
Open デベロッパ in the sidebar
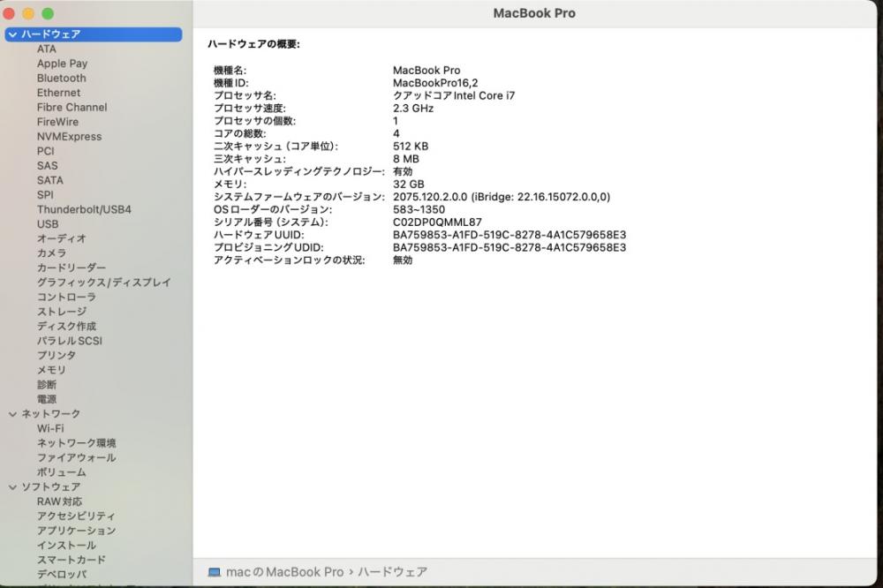[x=62, y=575]
